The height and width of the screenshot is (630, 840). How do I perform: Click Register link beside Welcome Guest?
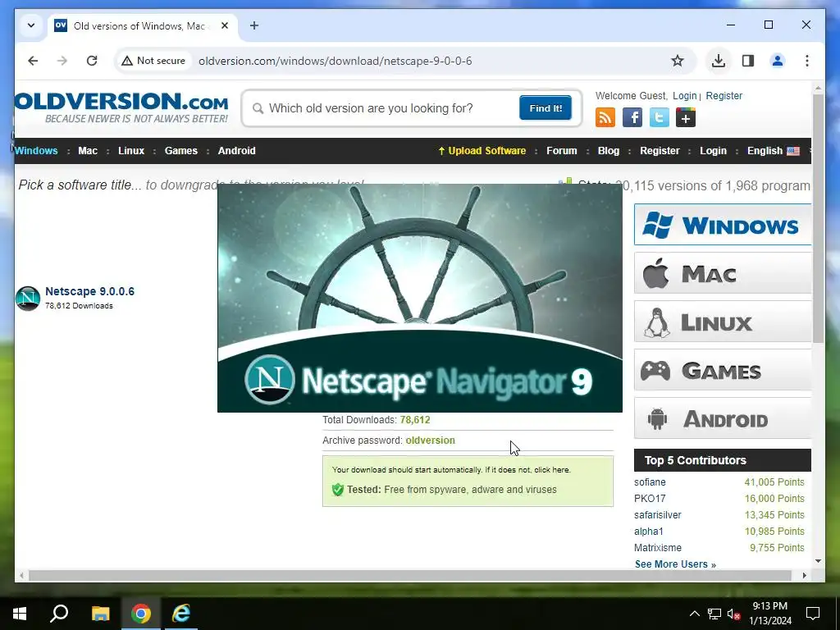724,96
